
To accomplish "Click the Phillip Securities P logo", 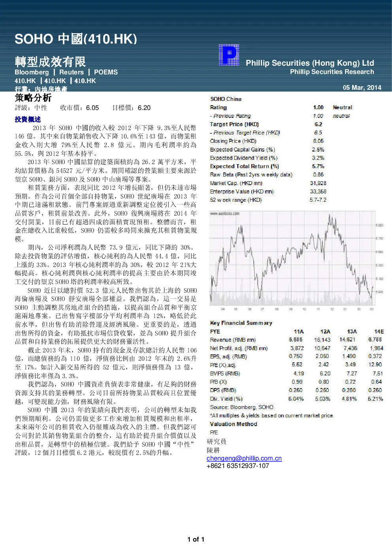I will tap(229, 55).
